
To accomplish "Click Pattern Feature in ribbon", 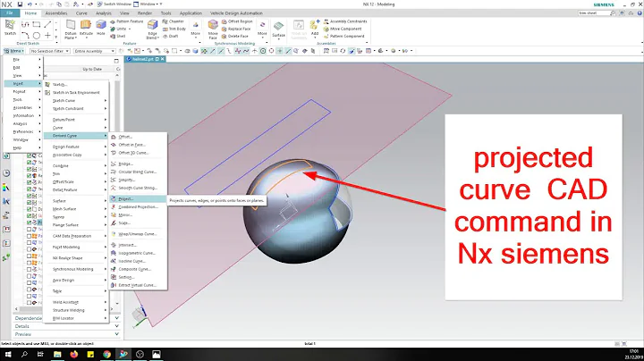I will pos(127,21).
